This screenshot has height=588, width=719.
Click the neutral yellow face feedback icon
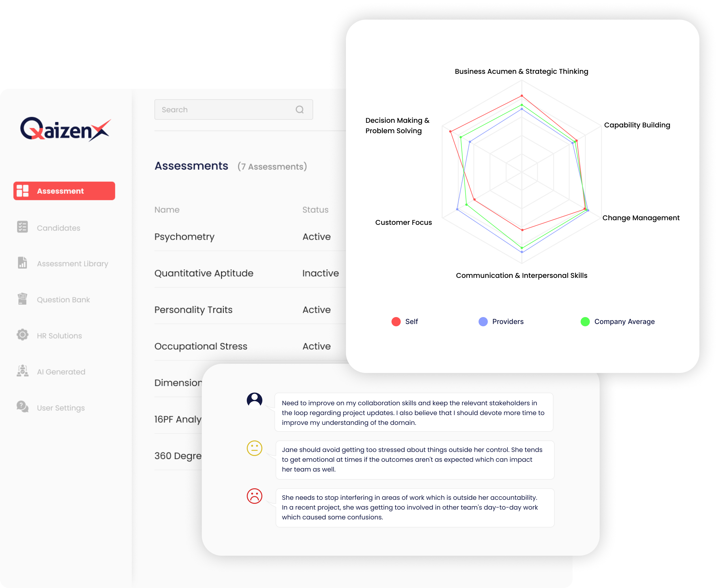coord(255,448)
